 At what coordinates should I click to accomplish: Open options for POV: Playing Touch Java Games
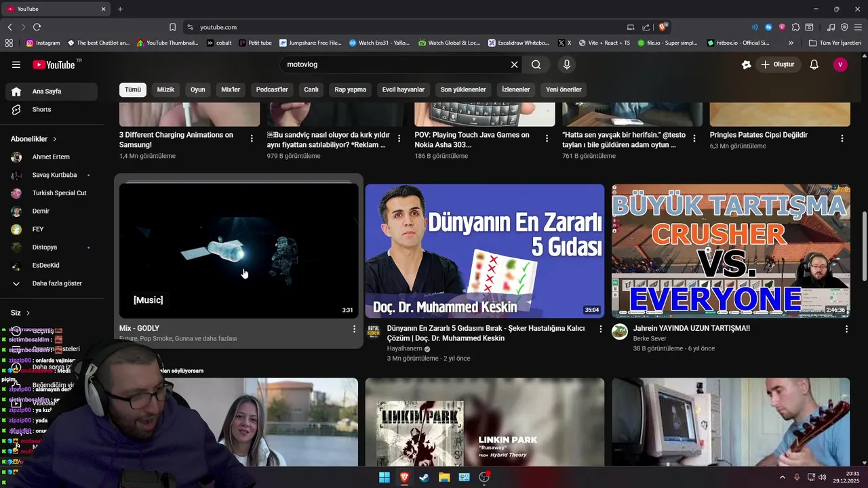pos(547,138)
